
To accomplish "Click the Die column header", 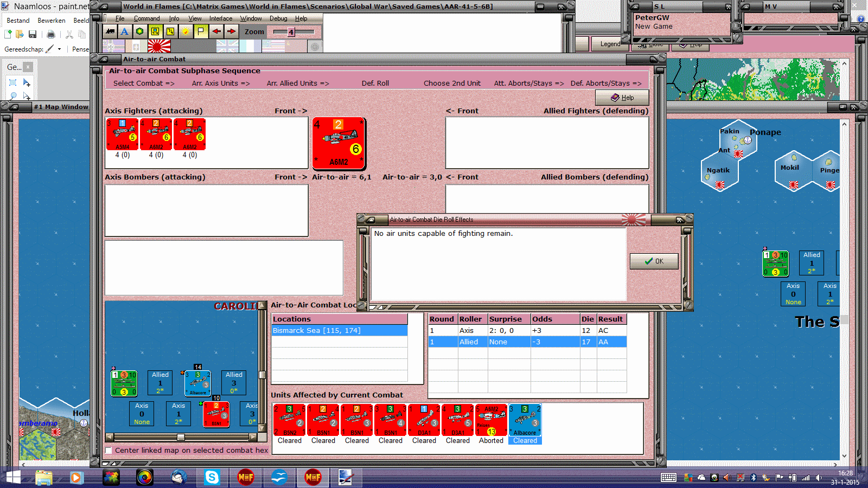I will [x=588, y=319].
